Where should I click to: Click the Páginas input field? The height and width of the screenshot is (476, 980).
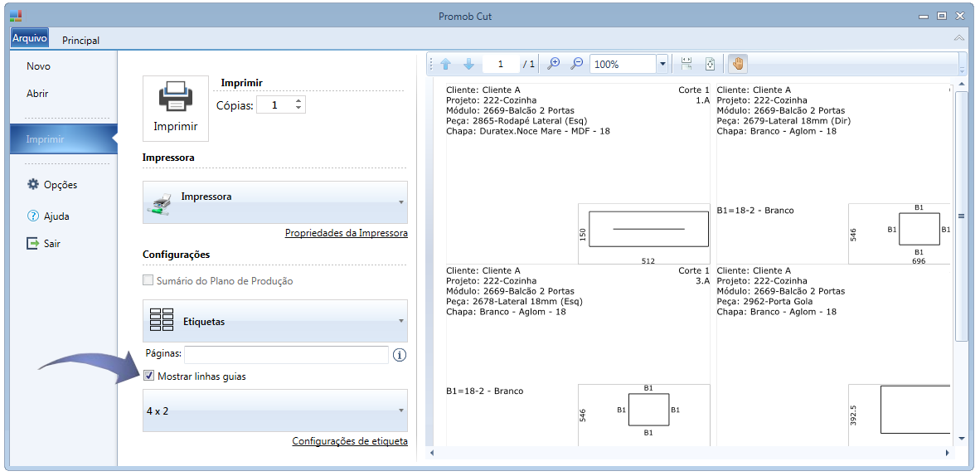click(286, 355)
